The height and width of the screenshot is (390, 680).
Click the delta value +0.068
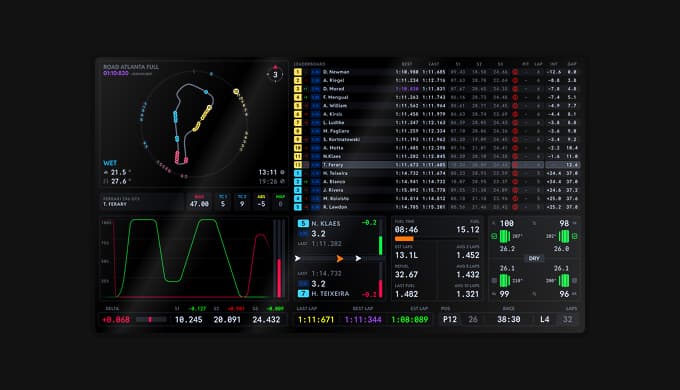(116, 320)
